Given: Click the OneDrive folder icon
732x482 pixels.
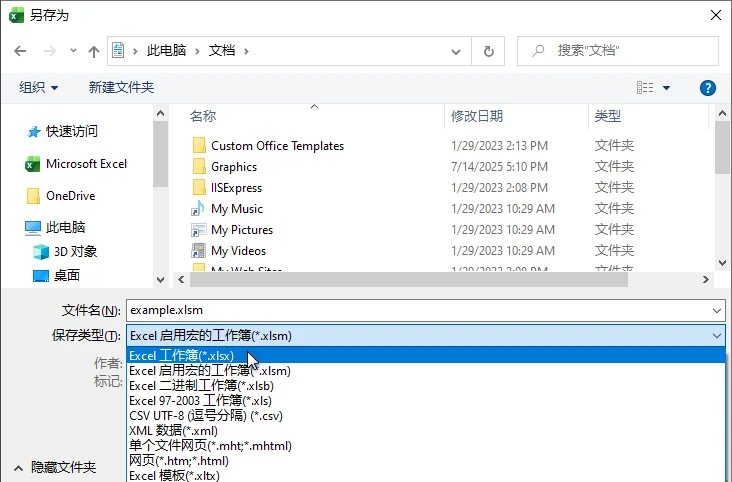Looking at the screenshot, I should 33,196.
